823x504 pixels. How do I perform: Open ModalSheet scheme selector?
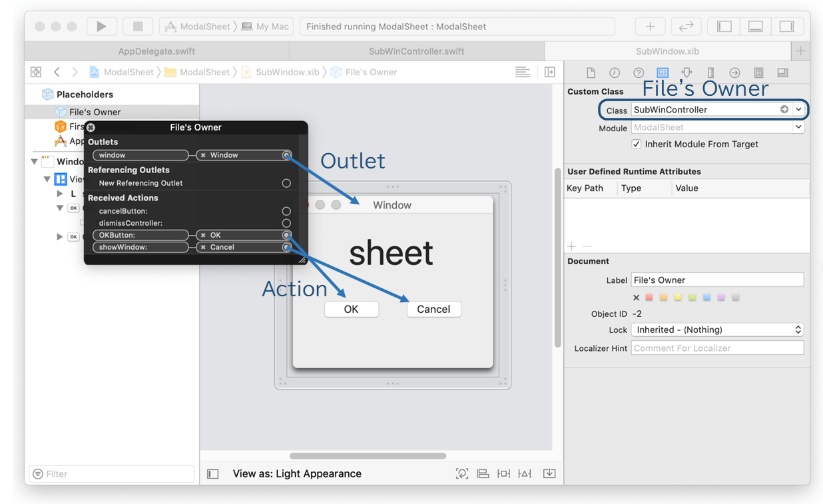(x=197, y=27)
